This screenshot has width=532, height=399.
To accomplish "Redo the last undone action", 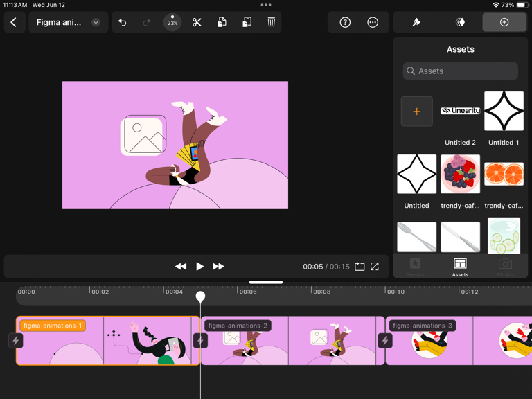I will tap(147, 22).
